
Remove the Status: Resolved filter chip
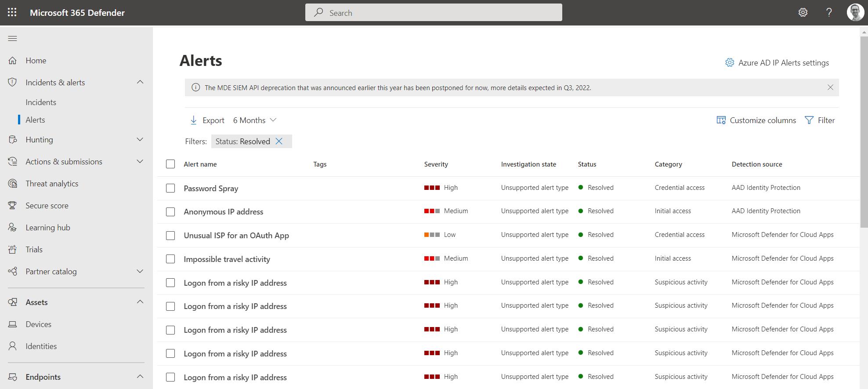coord(279,141)
